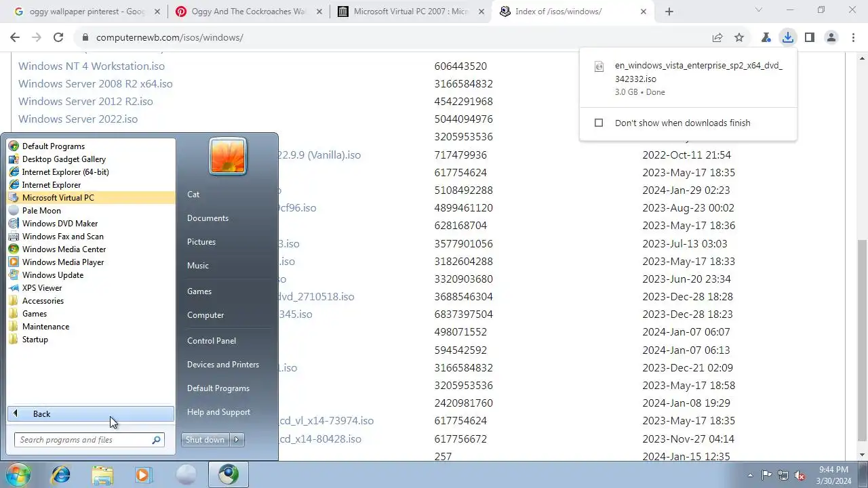The height and width of the screenshot is (488, 868).
Task: Open Action Center flag tray icon
Action: pos(767,475)
